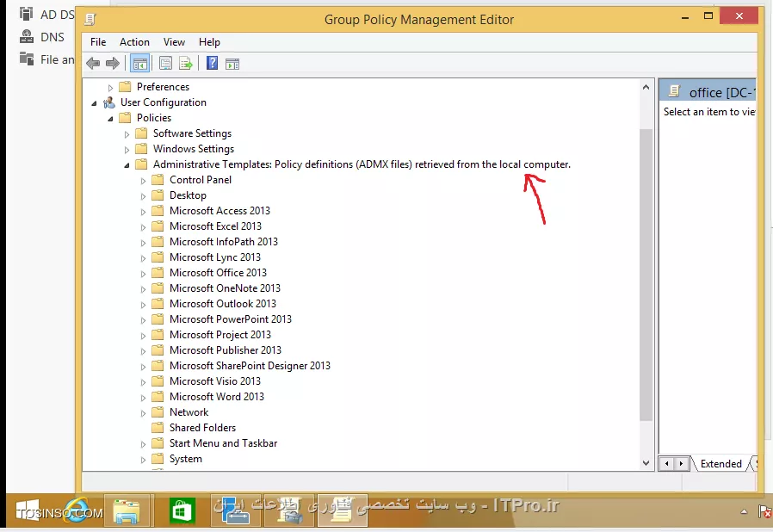Open Internet Explorer from the taskbar

(x=75, y=510)
